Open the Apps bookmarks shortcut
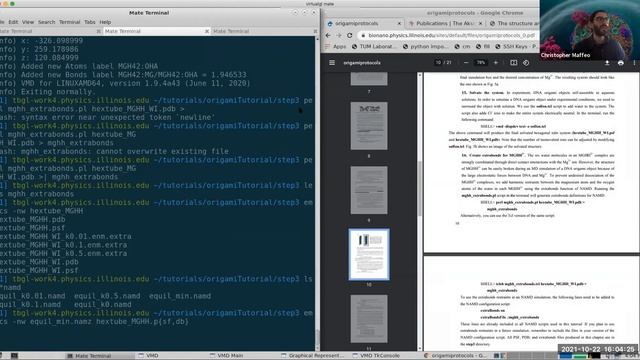This screenshot has height=360, width=640. coord(336,47)
